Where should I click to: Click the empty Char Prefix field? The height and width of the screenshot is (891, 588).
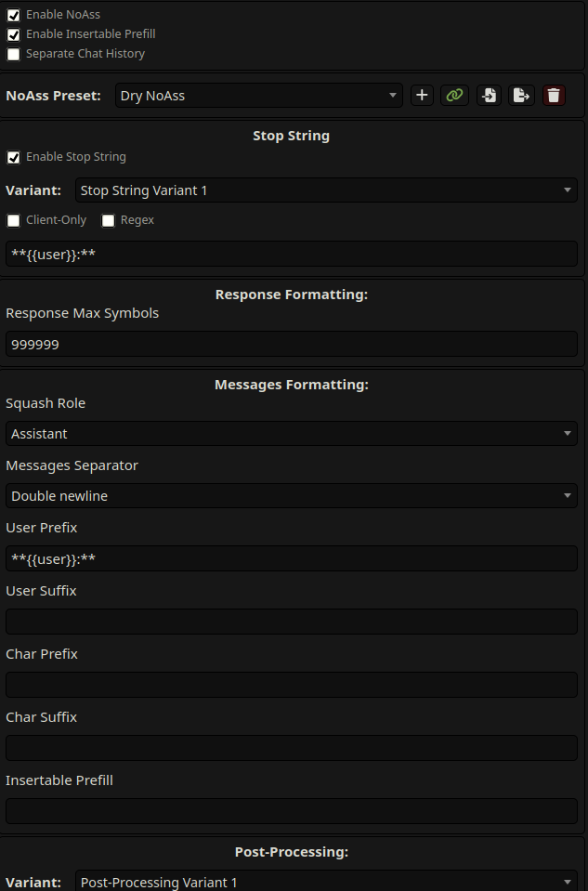point(292,685)
